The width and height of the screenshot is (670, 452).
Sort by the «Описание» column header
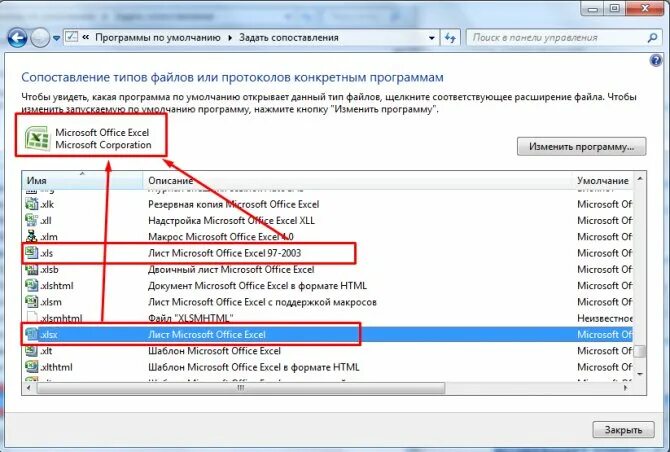tap(357, 180)
